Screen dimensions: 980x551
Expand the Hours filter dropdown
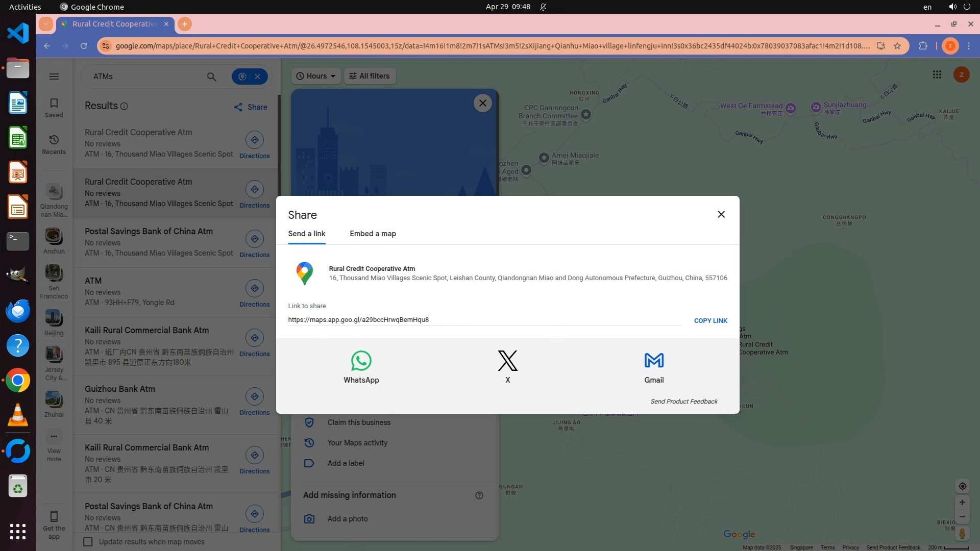pos(316,76)
